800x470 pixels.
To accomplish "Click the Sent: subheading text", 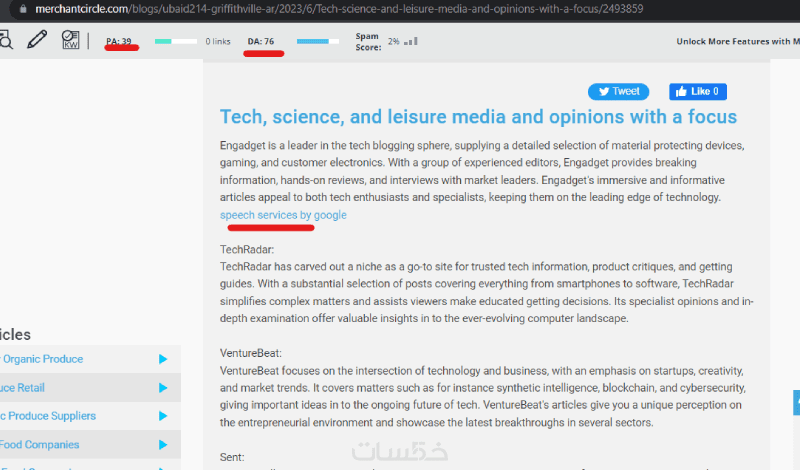I will [x=232, y=457].
